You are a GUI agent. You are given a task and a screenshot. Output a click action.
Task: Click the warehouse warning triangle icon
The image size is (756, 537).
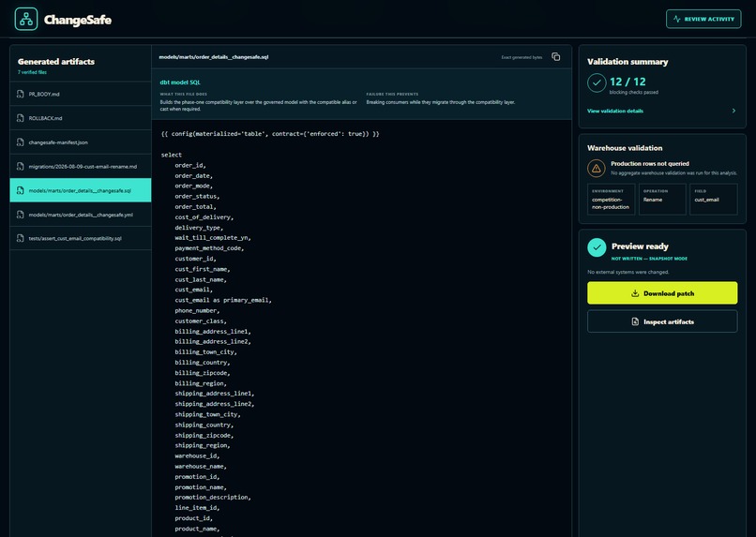(x=597, y=168)
